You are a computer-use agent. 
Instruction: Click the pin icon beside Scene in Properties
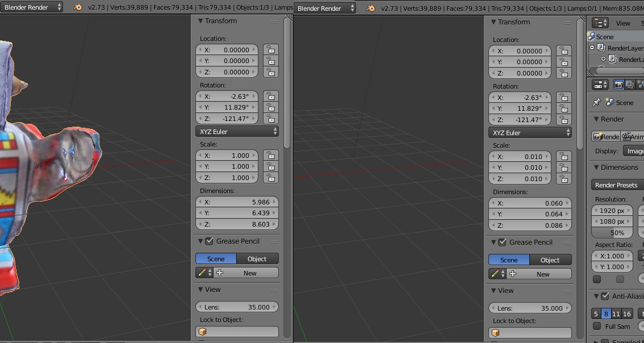596,103
